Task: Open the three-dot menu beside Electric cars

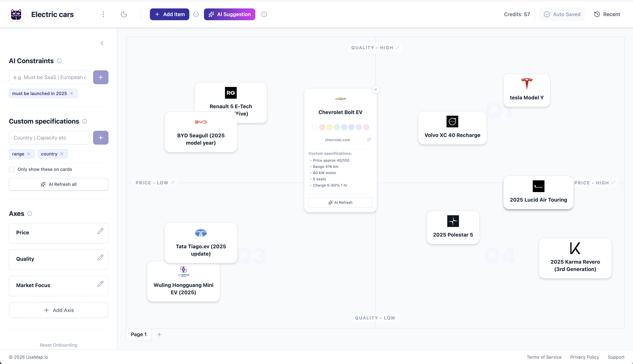Action: (x=103, y=14)
